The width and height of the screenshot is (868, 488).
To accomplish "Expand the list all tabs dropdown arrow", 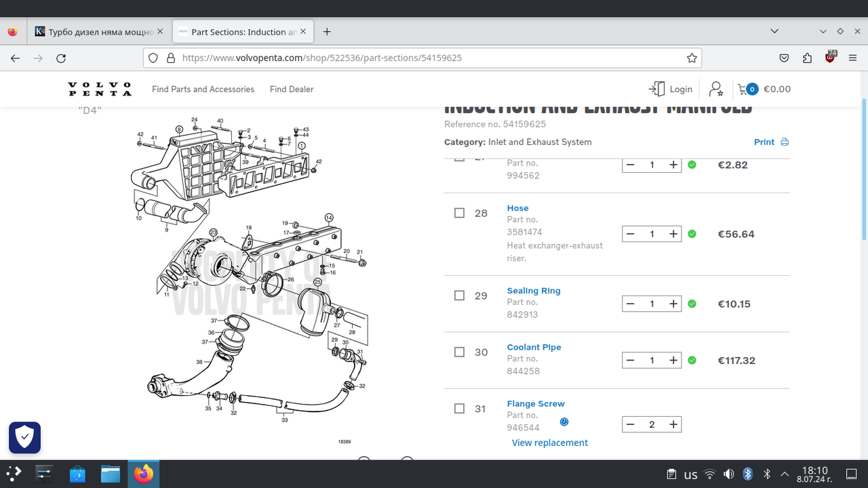I will [775, 32].
